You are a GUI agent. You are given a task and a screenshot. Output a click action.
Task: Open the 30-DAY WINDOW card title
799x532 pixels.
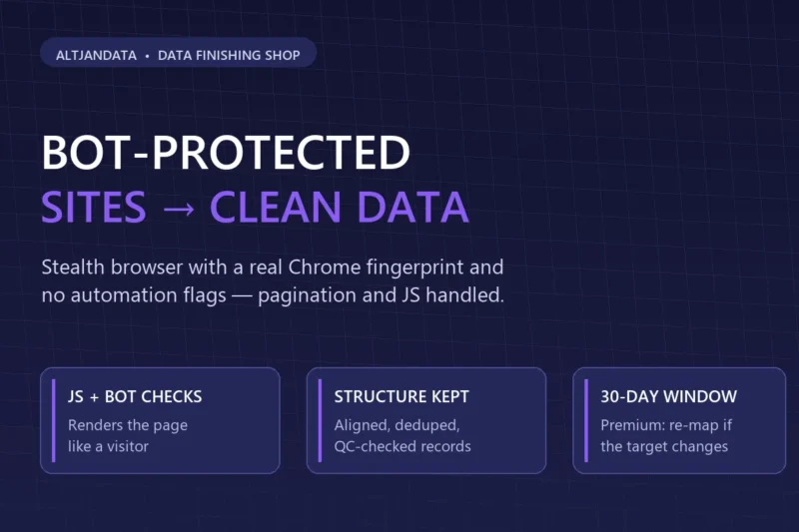(x=668, y=396)
